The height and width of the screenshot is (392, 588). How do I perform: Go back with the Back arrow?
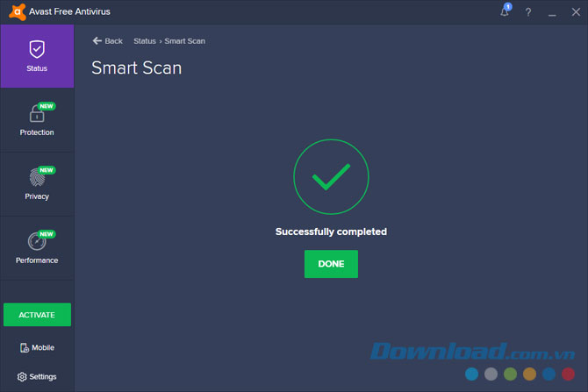click(108, 41)
